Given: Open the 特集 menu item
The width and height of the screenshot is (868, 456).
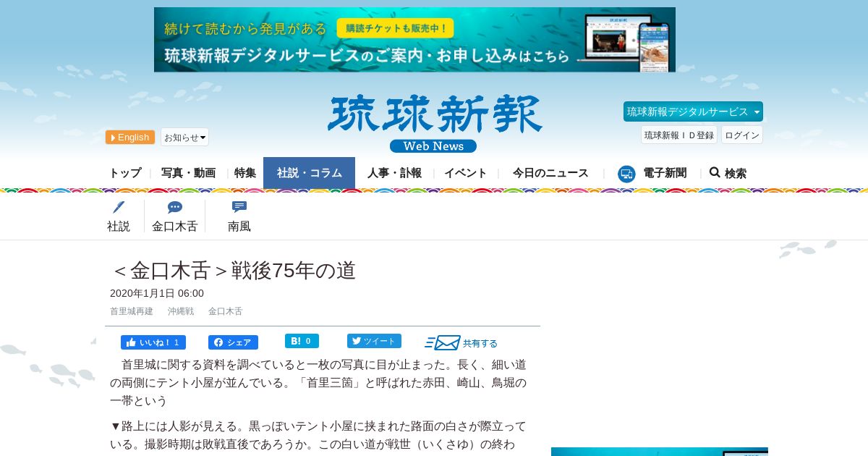Looking at the screenshot, I should [x=245, y=173].
